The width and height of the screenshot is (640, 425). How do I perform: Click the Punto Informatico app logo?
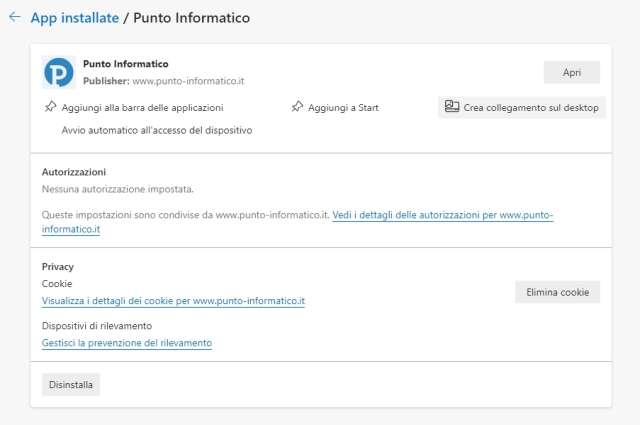(59, 72)
